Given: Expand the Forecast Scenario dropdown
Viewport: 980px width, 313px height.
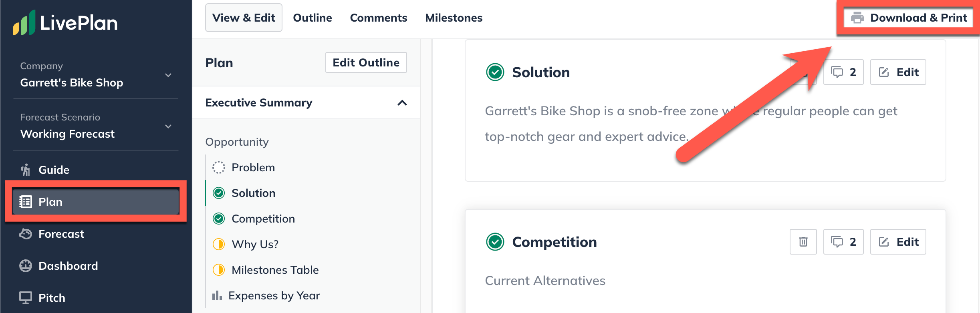Looking at the screenshot, I should click(x=168, y=126).
